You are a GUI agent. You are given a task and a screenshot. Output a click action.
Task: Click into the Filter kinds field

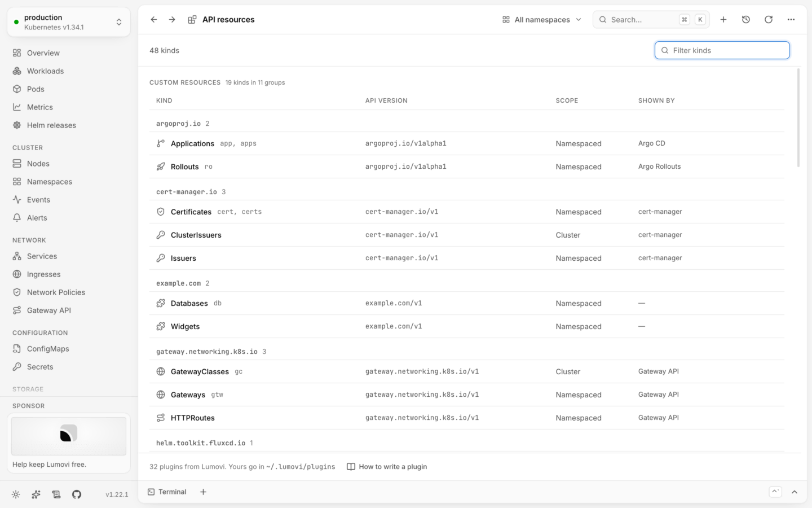click(722, 50)
